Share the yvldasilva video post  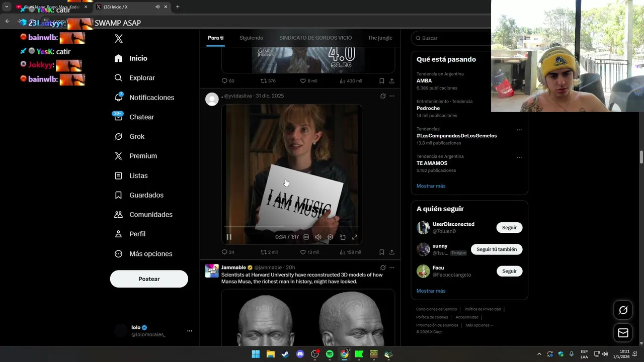tap(392, 252)
